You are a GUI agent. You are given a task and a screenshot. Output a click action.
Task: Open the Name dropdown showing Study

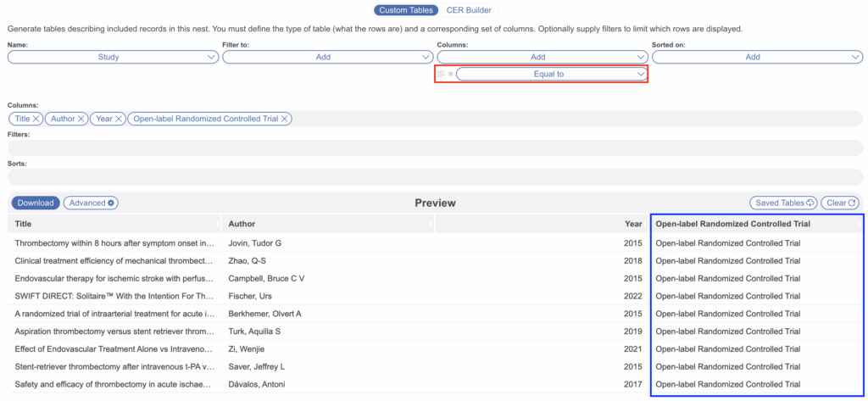coord(114,57)
